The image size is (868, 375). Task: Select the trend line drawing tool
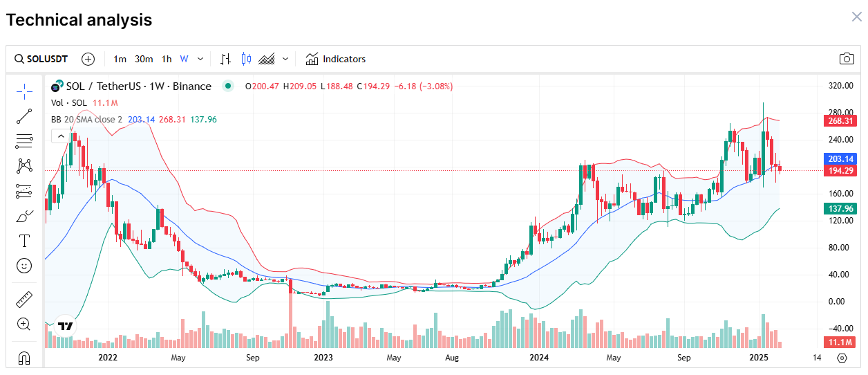click(24, 116)
